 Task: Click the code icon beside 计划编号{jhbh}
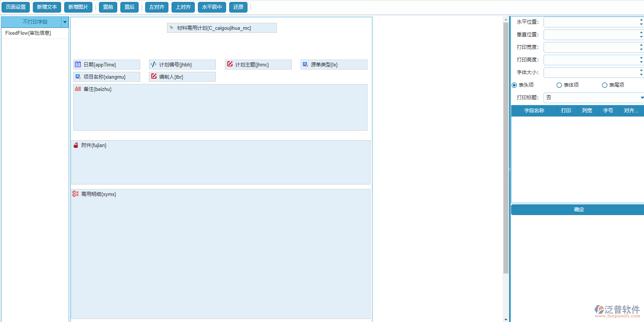point(154,64)
